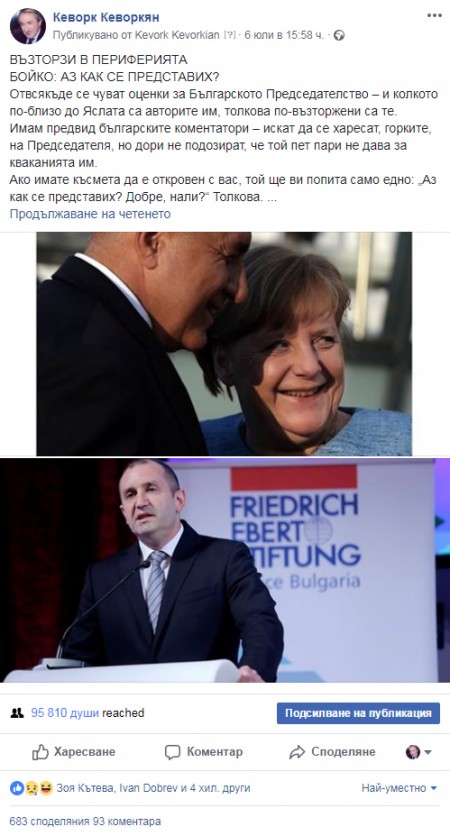Screen dimensions: 450x836
Task: Expand the Най-уместно comment sorting dropdown
Action: 399,787
